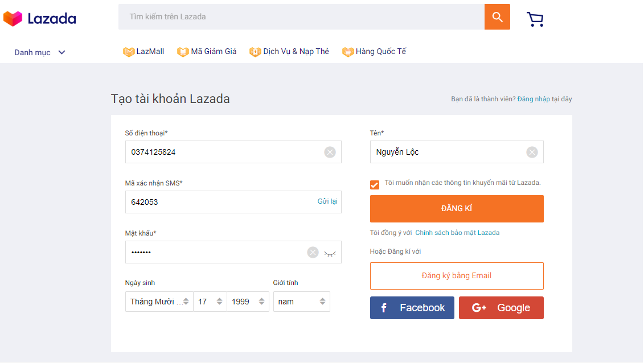644x363 pixels.
Task: Open LazMall menu link
Action: (150, 51)
